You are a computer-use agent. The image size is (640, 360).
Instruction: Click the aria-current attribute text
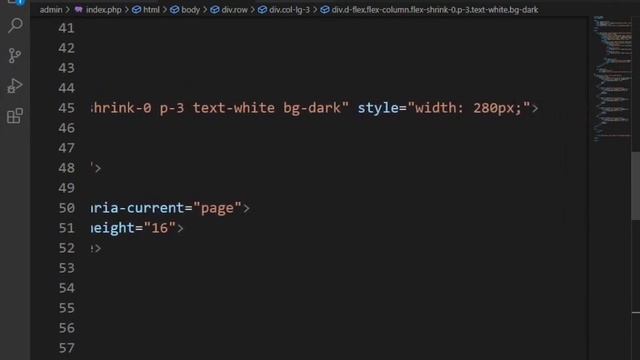138,208
